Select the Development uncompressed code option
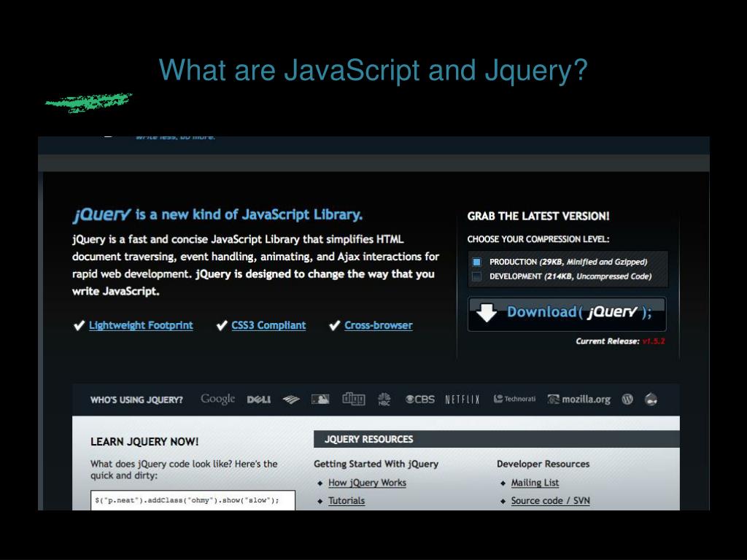 477,276
